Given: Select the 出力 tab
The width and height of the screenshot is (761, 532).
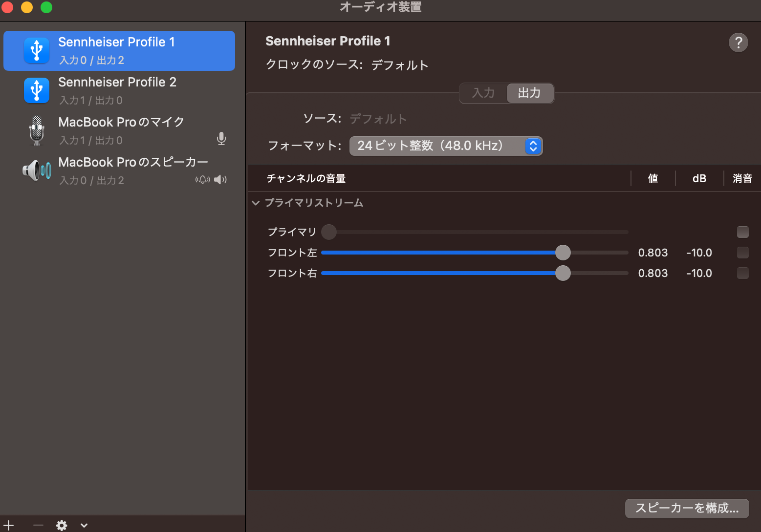Looking at the screenshot, I should pos(529,93).
